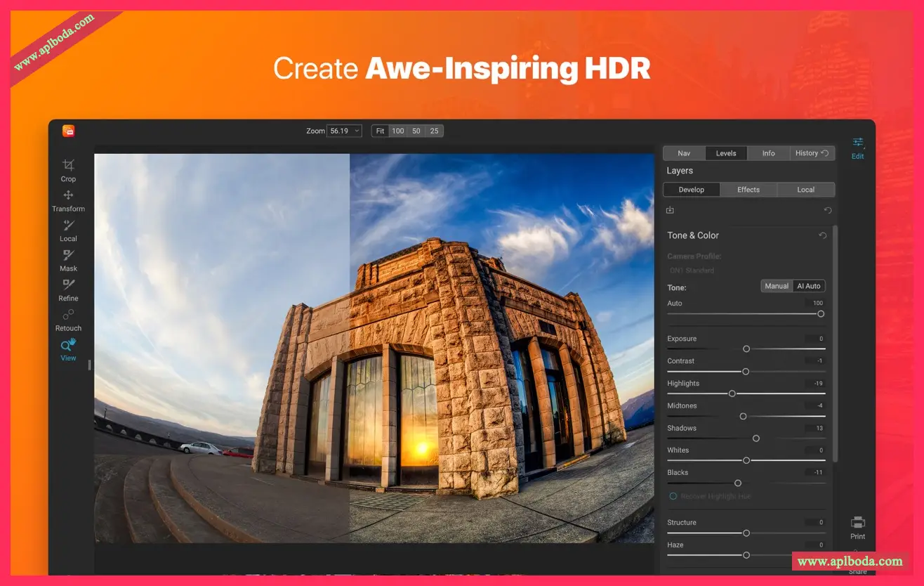Select the Retouch tool
The width and height of the screenshot is (924, 586).
pyautogui.click(x=68, y=319)
